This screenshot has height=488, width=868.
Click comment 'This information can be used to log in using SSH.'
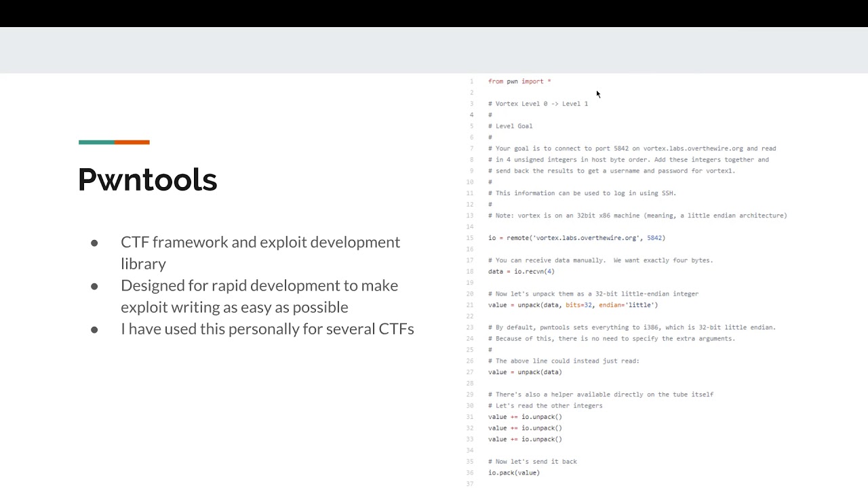point(582,193)
